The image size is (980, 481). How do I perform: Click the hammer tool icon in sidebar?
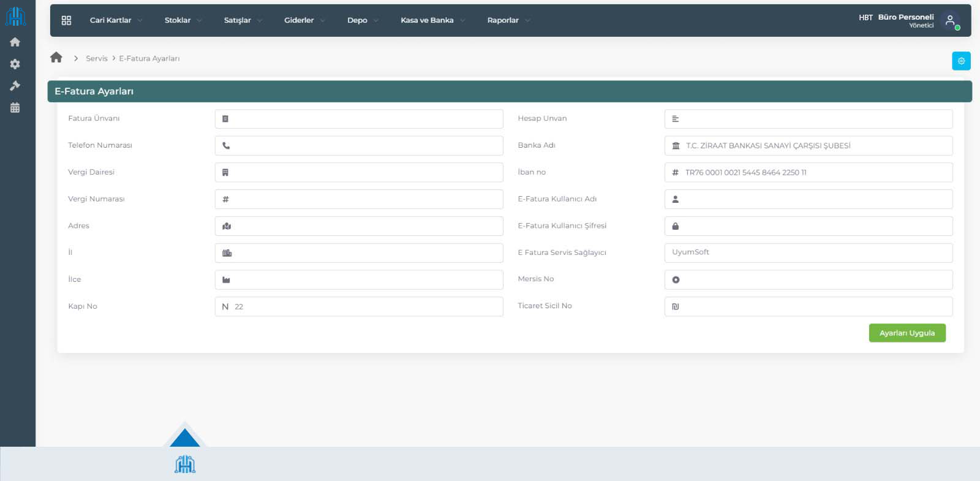click(x=15, y=86)
